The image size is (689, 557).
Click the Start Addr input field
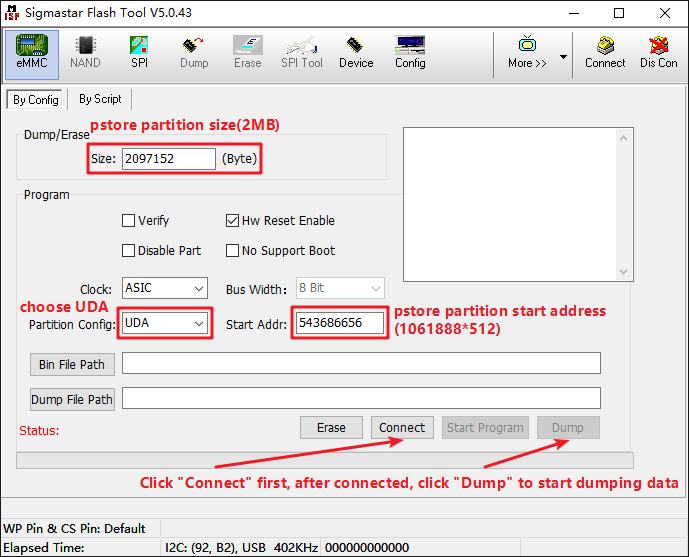coord(339,323)
